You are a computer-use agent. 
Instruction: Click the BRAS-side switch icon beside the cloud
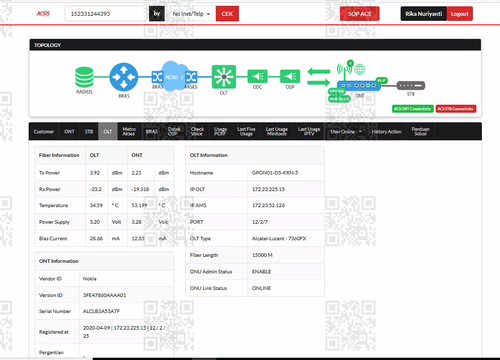(x=157, y=77)
